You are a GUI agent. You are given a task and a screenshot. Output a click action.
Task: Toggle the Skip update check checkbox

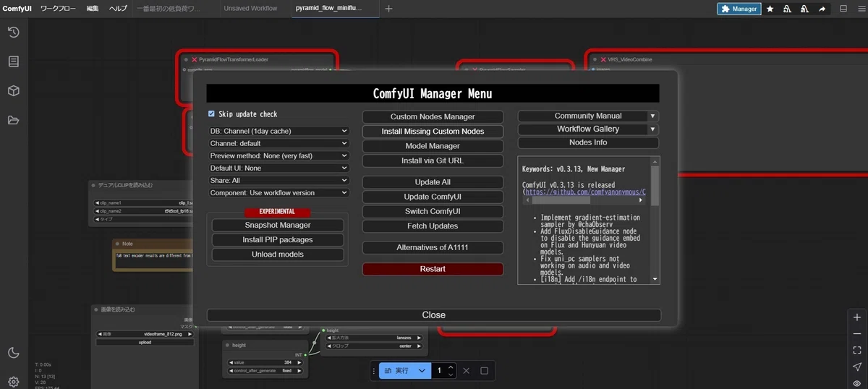pyautogui.click(x=211, y=114)
